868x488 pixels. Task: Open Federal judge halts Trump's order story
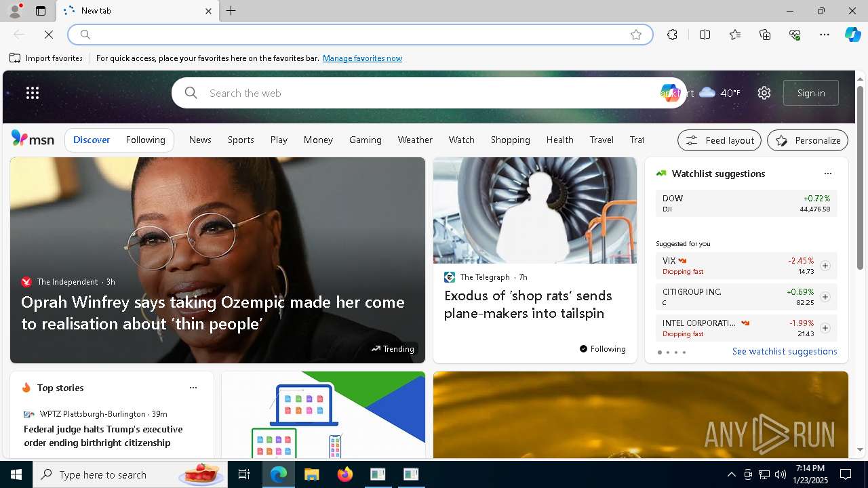click(x=103, y=436)
